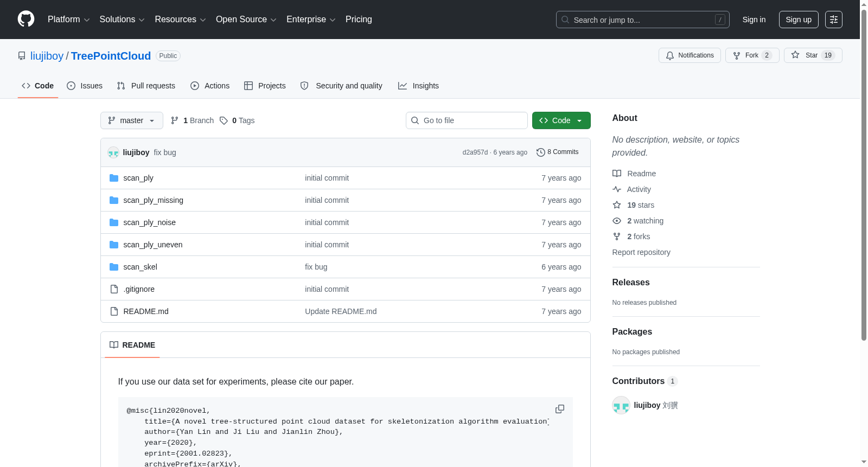The height and width of the screenshot is (467, 868).
Task: View the 8 Commits history
Action: 558,152
